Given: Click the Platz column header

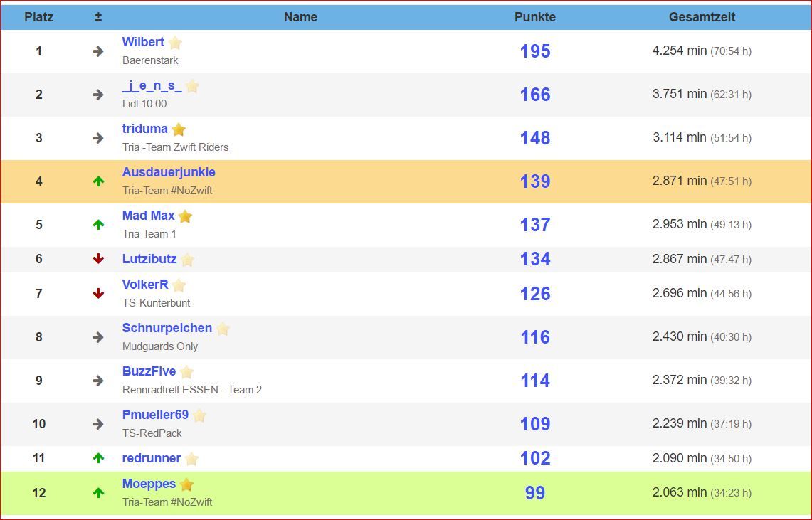Looking at the screenshot, I should click(x=38, y=16).
